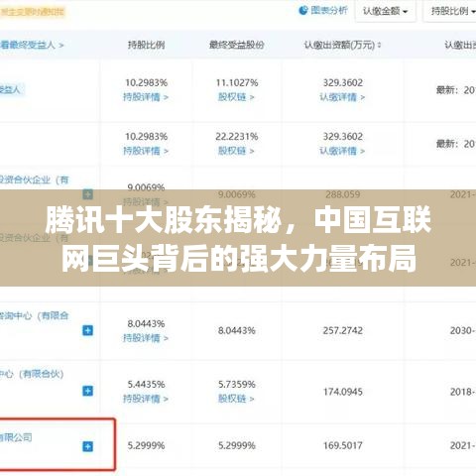This screenshot has height=476, width=476.
Task: Click the 受益人 tag label
Action: click(x=11, y=89)
